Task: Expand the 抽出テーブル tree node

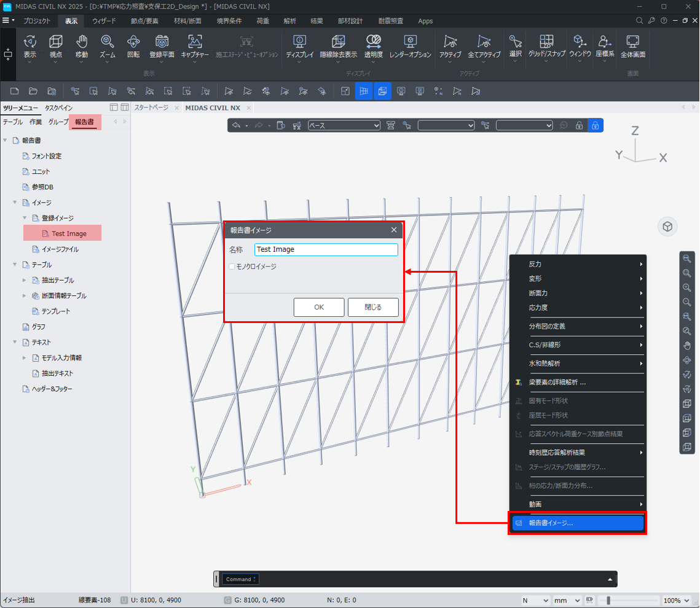Action: pyautogui.click(x=24, y=280)
